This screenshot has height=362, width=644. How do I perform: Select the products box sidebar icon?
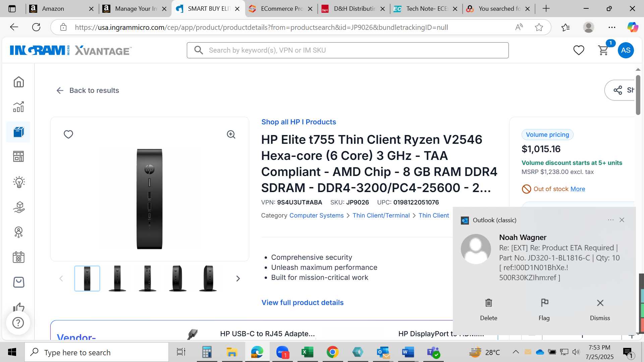coord(18,132)
